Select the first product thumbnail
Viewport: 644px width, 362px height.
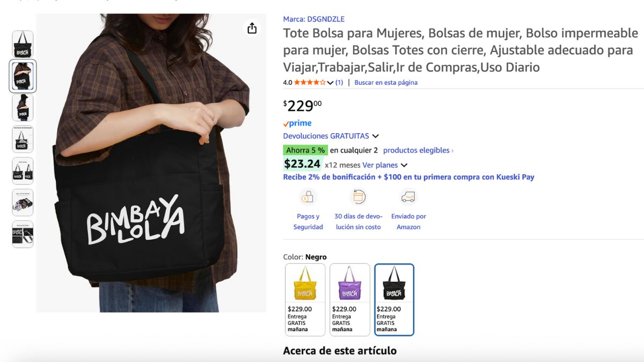click(23, 45)
